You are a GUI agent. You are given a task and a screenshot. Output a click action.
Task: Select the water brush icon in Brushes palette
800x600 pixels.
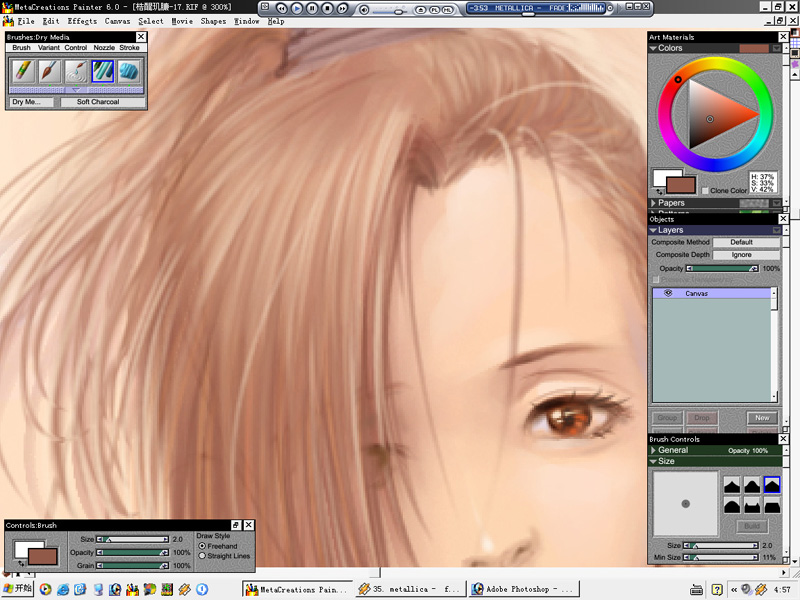click(x=76, y=71)
